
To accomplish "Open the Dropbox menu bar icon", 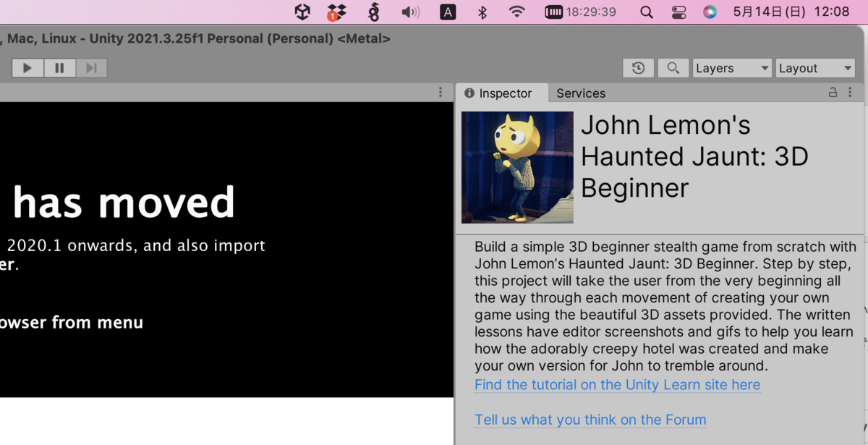I will (x=336, y=12).
